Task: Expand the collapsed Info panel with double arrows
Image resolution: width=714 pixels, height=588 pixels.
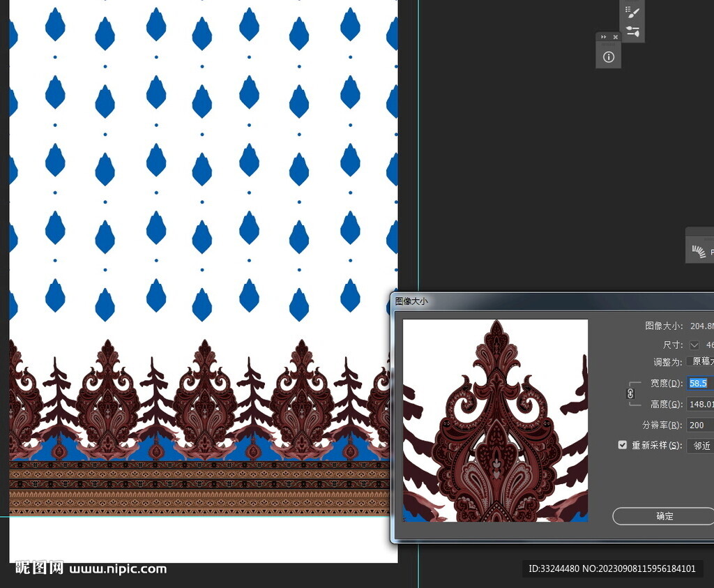Action: coord(603,37)
